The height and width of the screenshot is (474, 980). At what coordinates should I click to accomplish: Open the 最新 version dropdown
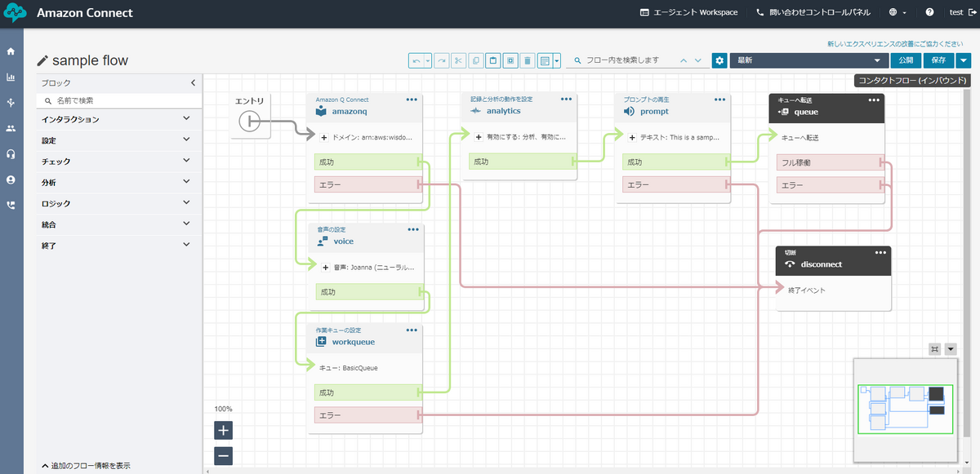coord(809,60)
